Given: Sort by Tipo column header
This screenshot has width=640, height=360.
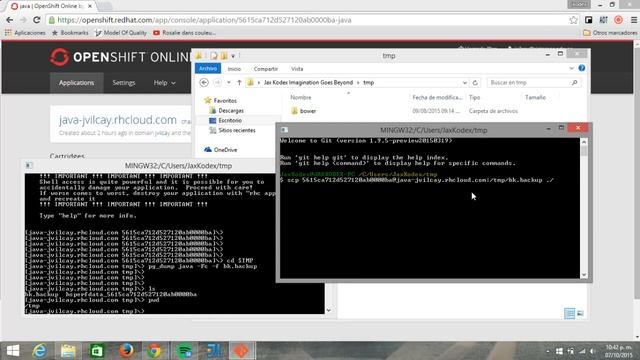Looking at the screenshot, I should pyautogui.click(x=474, y=98).
